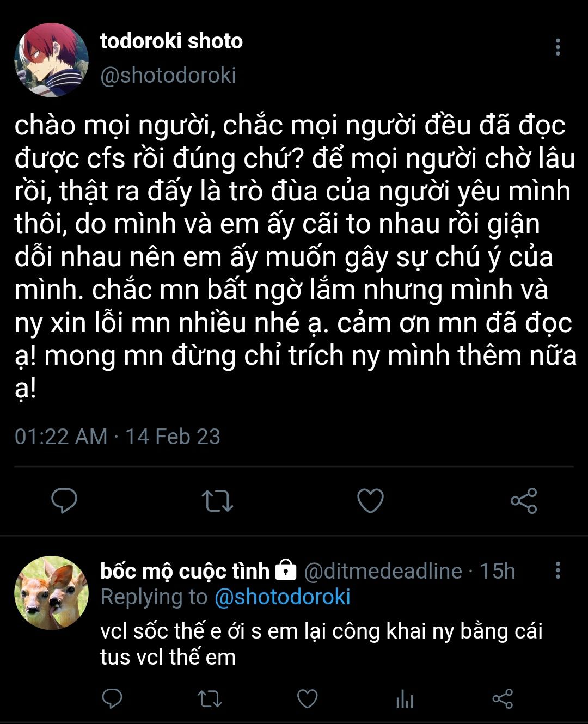Like the comment from @ditmedeadline

click(307, 698)
